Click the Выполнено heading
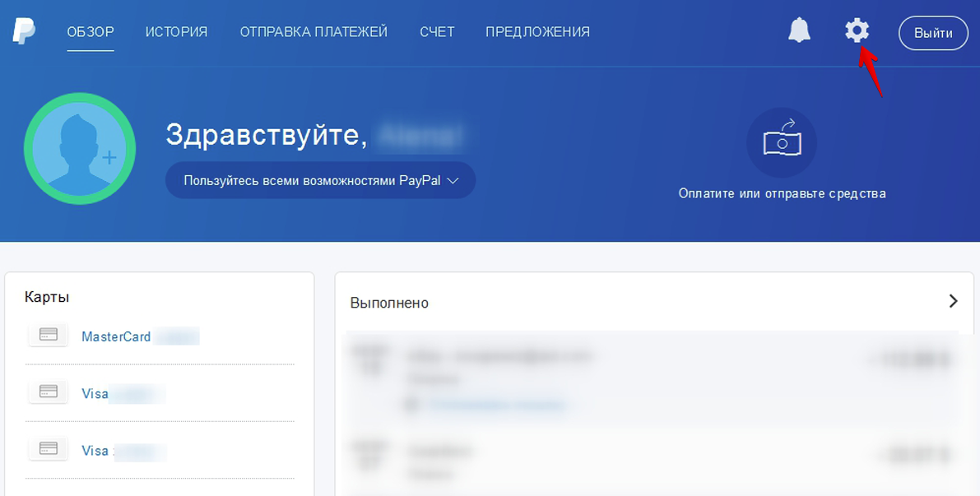This screenshot has width=980, height=496. [x=389, y=303]
